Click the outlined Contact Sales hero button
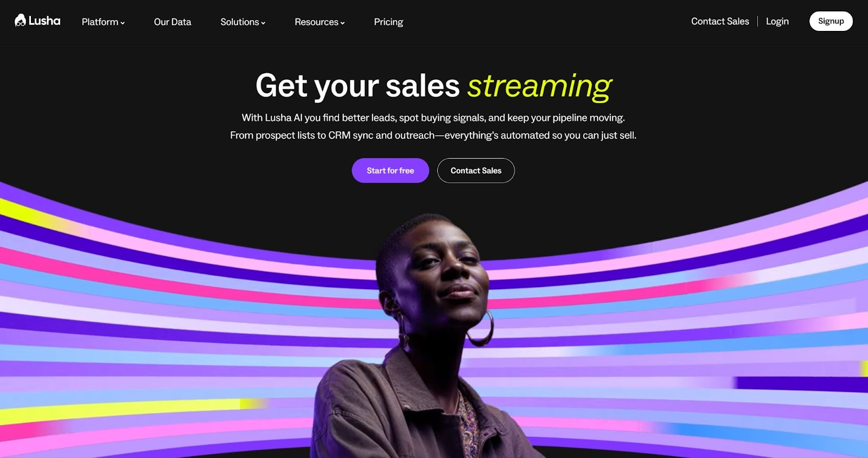Image resolution: width=868 pixels, height=458 pixels. click(x=476, y=170)
